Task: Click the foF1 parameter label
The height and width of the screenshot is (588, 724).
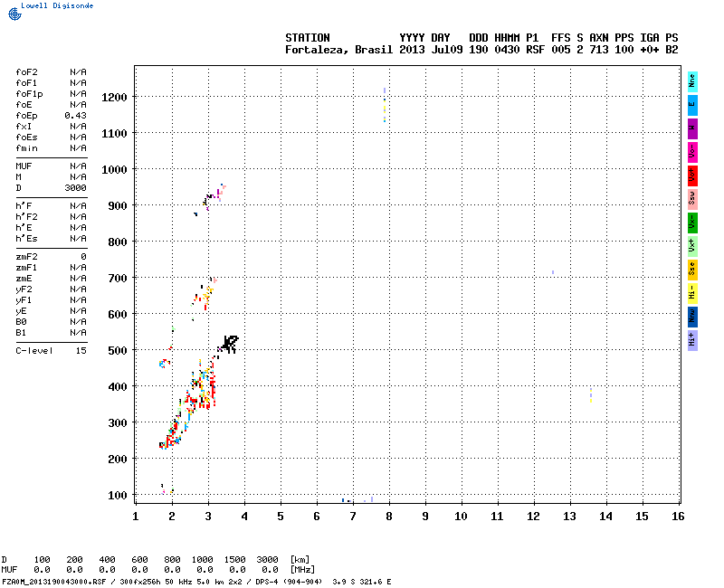Action: (26, 83)
